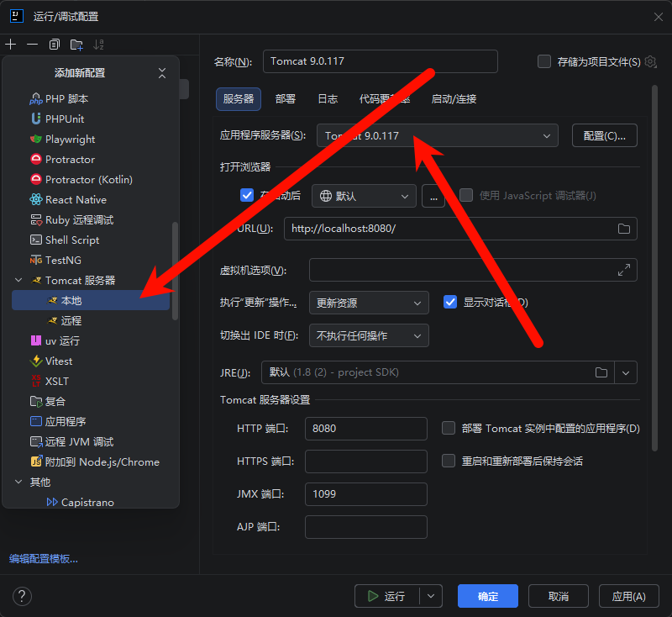Viewport: 672px width, 617px height.
Task: Select PHP 脚本 configuration type
Action: point(91,99)
